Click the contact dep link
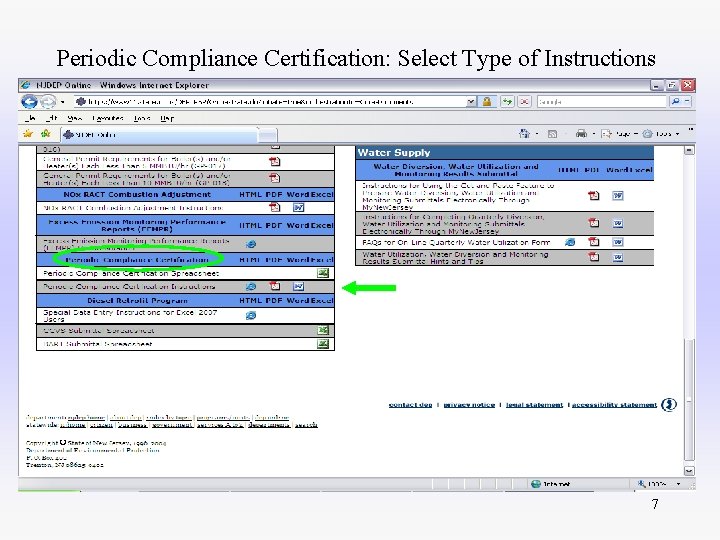This screenshot has height=540, width=720. [x=411, y=405]
